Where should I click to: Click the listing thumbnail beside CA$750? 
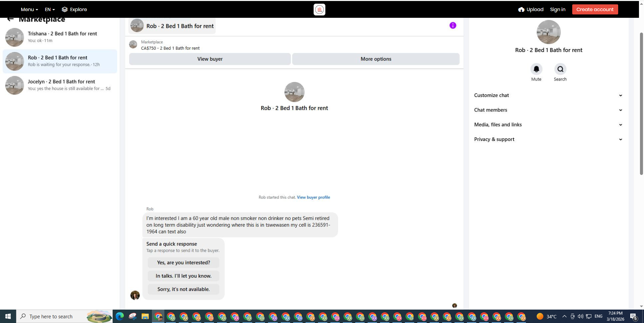click(133, 44)
